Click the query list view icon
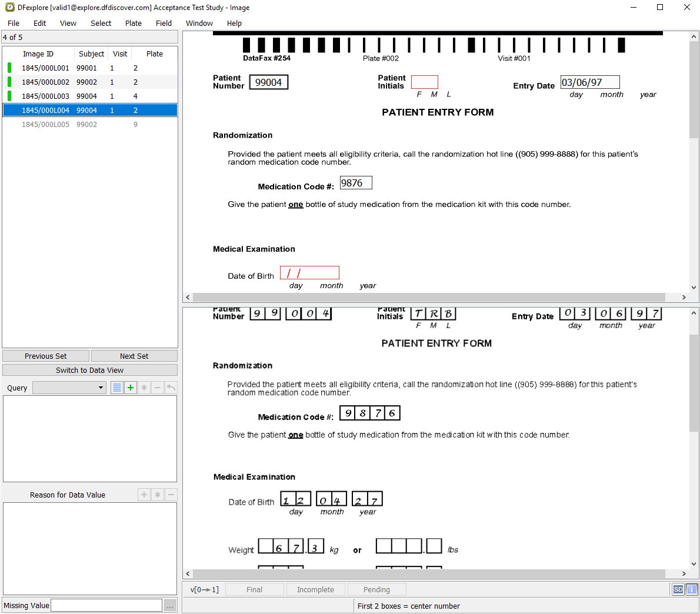700x614 pixels. [x=117, y=388]
